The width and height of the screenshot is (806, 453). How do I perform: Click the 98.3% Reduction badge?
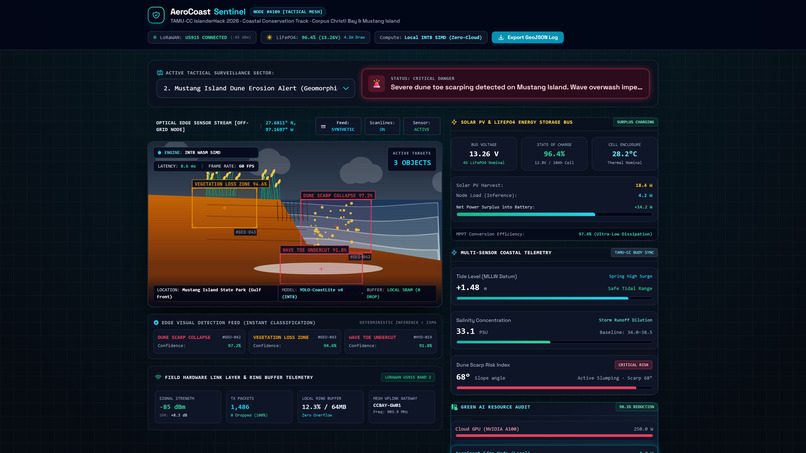(x=636, y=407)
